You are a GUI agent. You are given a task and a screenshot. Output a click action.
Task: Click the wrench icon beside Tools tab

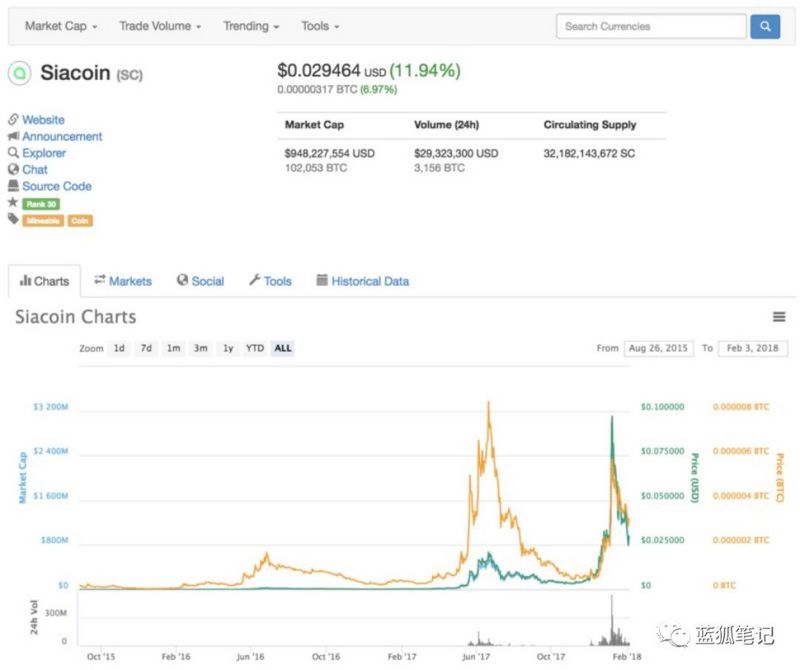tap(255, 280)
